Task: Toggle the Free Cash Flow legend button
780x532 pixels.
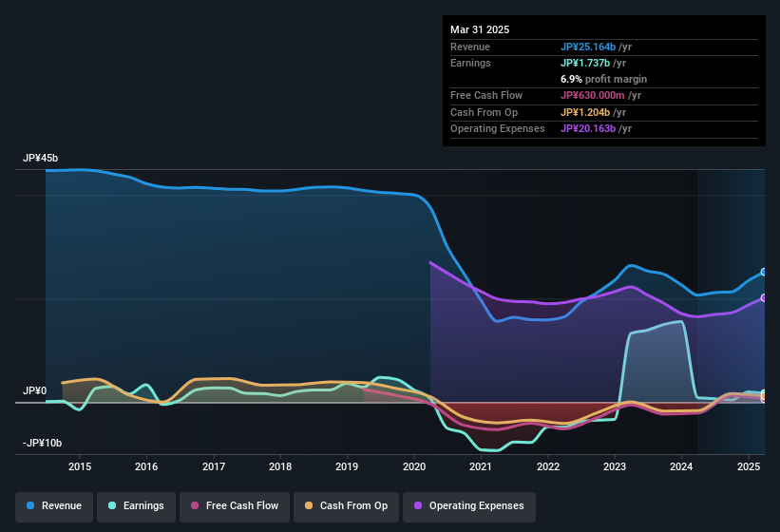Action: coord(235,506)
